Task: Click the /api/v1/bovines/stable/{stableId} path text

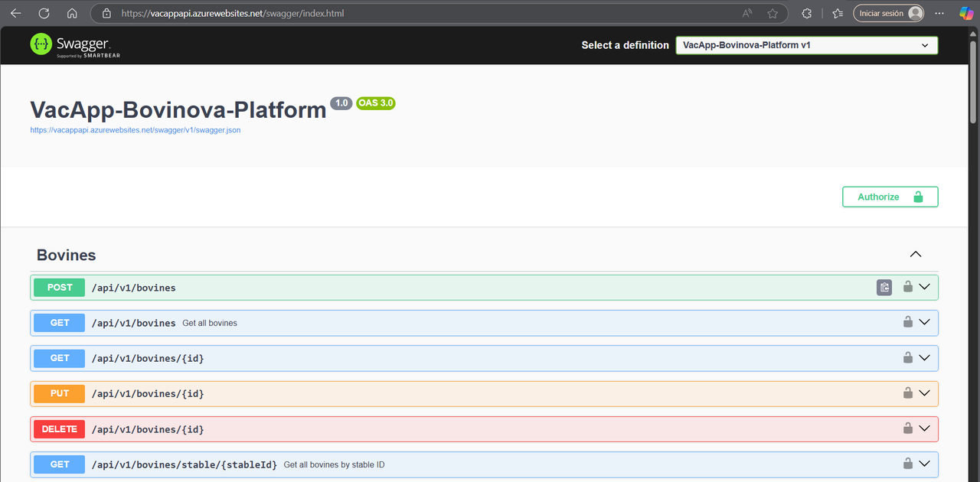Action: point(185,464)
